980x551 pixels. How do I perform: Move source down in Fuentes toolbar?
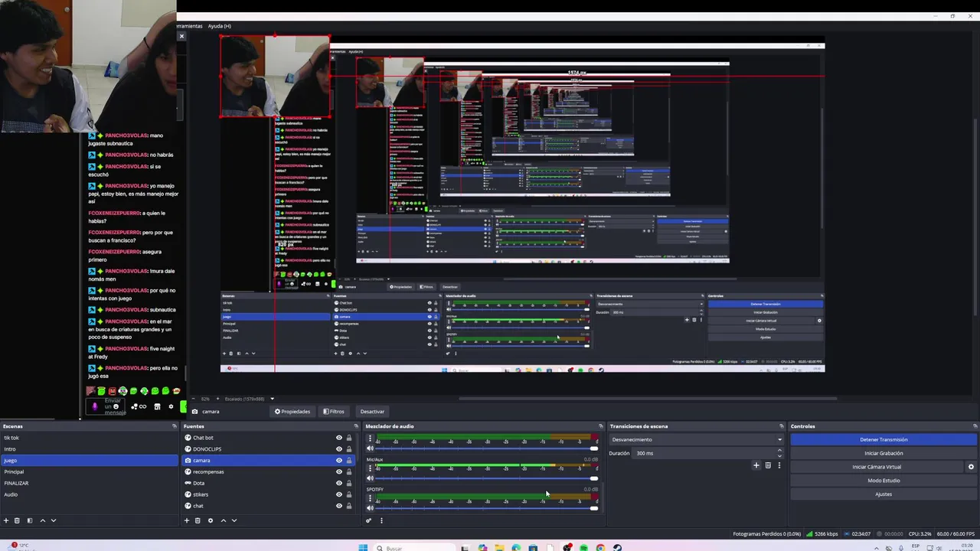(234, 520)
